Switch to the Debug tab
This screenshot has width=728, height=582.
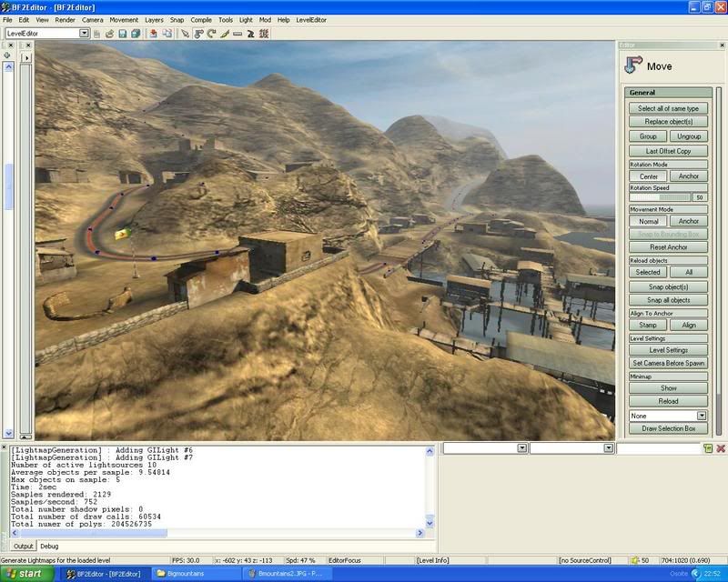pyautogui.click(x=49, y=546)
